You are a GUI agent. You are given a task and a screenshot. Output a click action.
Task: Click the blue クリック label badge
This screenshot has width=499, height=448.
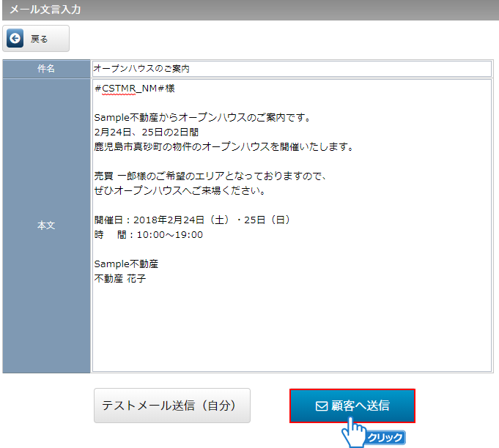click(385, 438)
